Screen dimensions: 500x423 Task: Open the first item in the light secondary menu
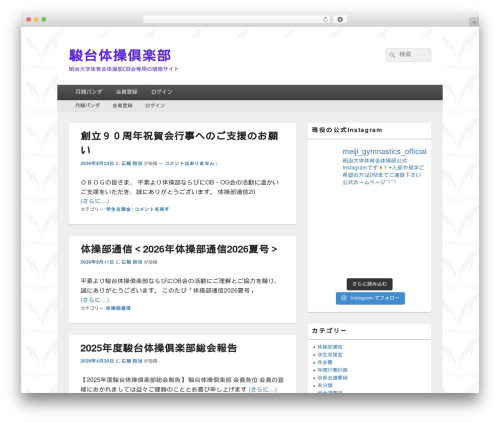point(87,105)
